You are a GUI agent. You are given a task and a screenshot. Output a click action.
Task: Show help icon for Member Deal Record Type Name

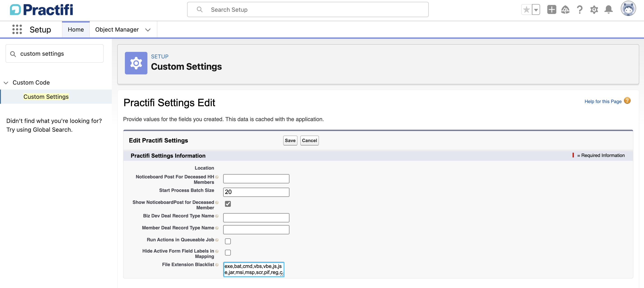[217, 228]
